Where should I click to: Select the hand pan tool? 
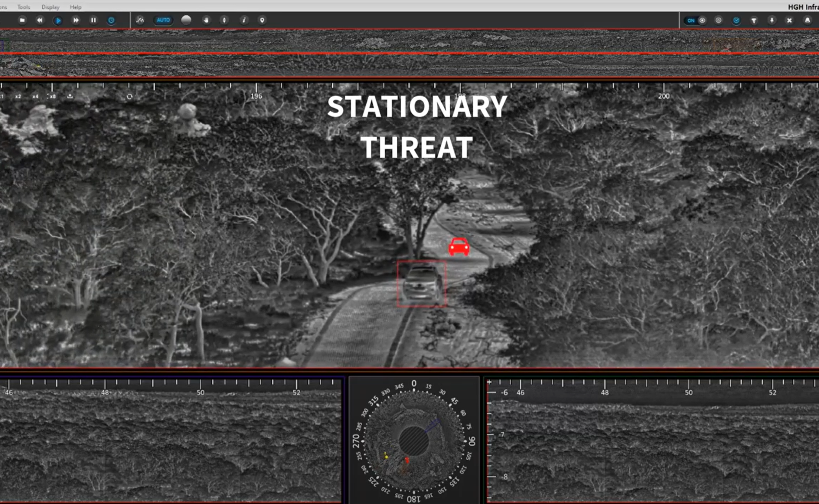(x=207, y=20)
